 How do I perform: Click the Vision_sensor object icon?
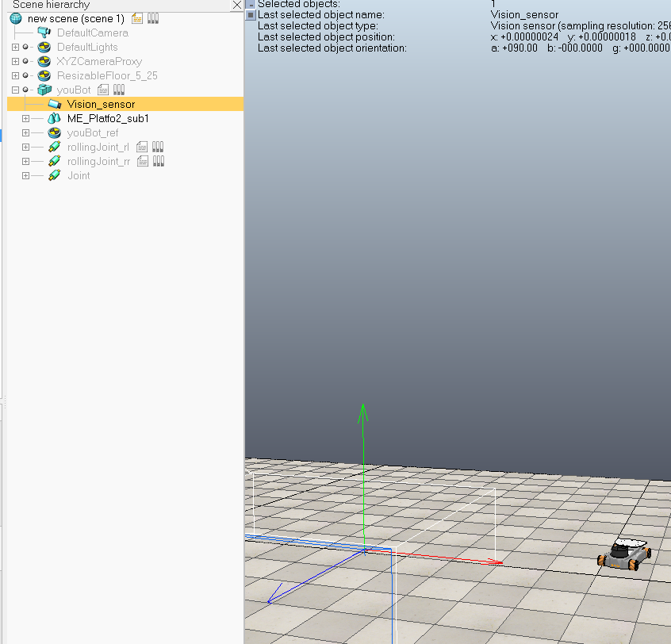[x=55, y=104]
